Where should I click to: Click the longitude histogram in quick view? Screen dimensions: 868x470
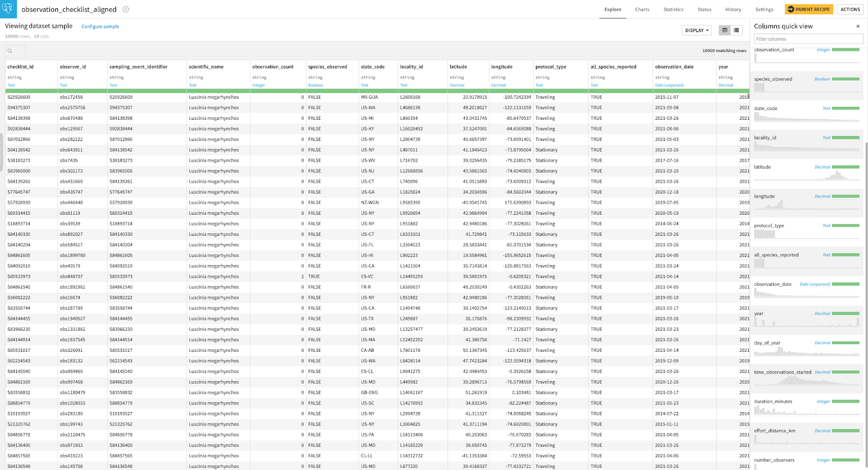807,204
